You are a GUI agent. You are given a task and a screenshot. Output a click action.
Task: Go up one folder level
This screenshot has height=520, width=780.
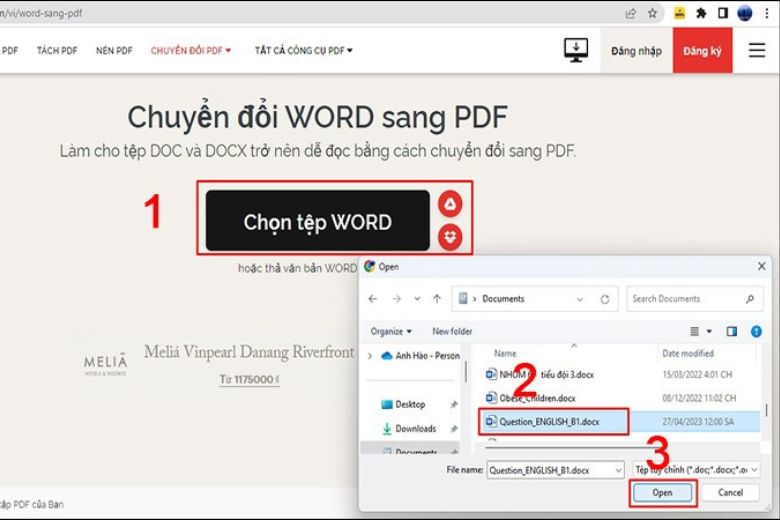point(437,299)
